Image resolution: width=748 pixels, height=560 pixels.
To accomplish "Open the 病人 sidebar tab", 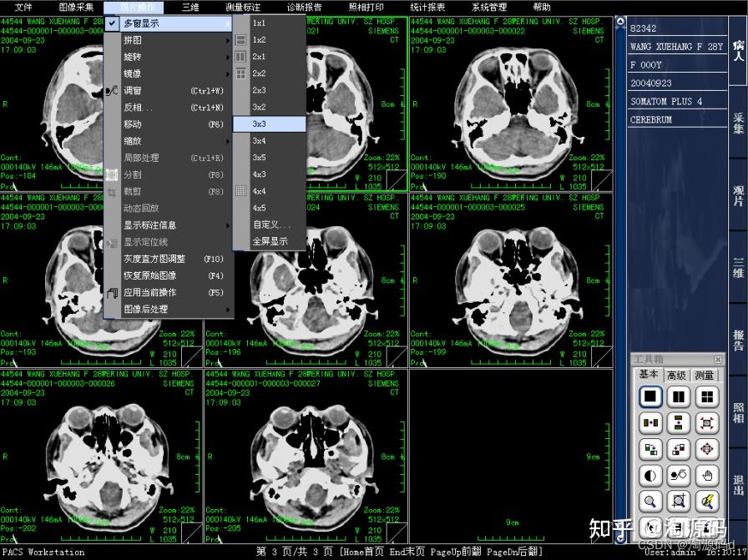I will 738,51.
